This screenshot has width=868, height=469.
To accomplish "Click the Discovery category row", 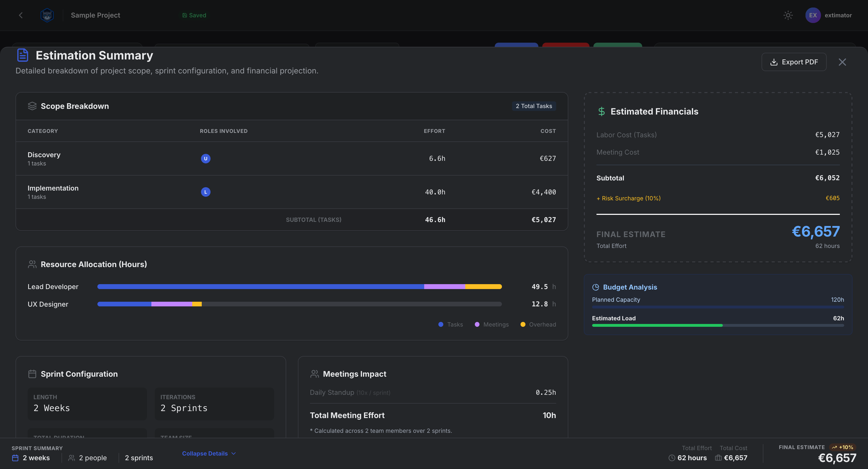I will pyautogui.click(x=292, y=158).
